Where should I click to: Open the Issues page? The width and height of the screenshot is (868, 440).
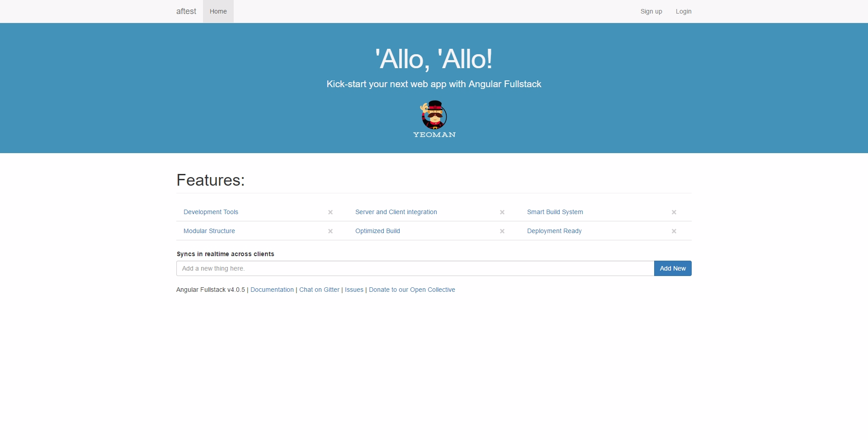pos(354,290)
